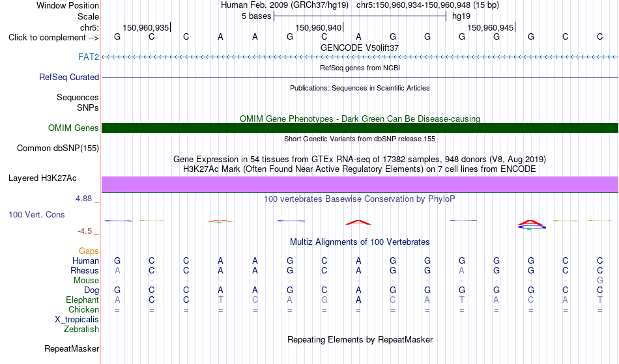Click the Rhesus species row label
The image size is (619, 364).
85,271
